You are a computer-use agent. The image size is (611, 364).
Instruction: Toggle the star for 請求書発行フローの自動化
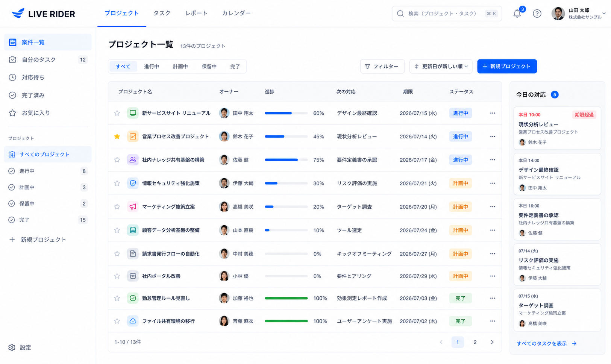[x=117, y=254]
